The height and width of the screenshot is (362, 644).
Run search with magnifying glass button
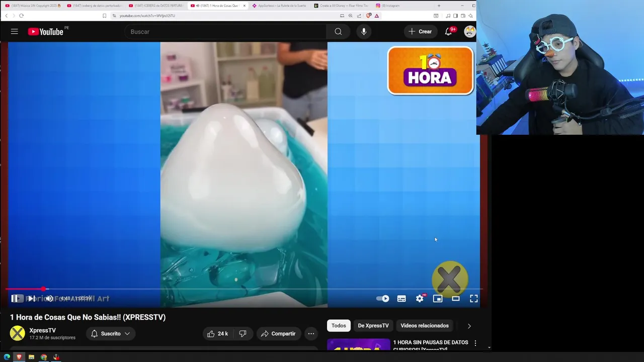[x=338, y=32]
